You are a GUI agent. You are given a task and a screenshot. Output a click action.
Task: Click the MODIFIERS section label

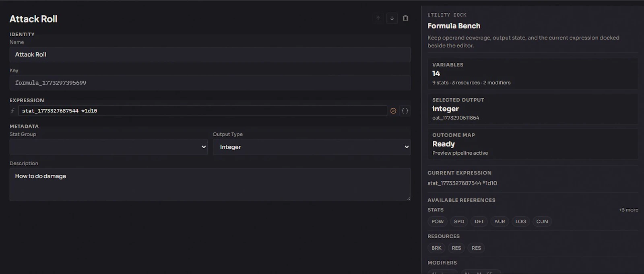tap(442, 263)
